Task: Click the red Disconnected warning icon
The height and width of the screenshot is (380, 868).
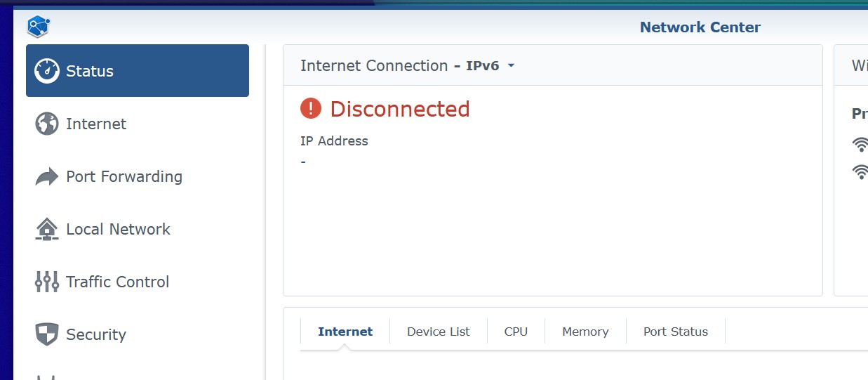Action: coord(311,109)
